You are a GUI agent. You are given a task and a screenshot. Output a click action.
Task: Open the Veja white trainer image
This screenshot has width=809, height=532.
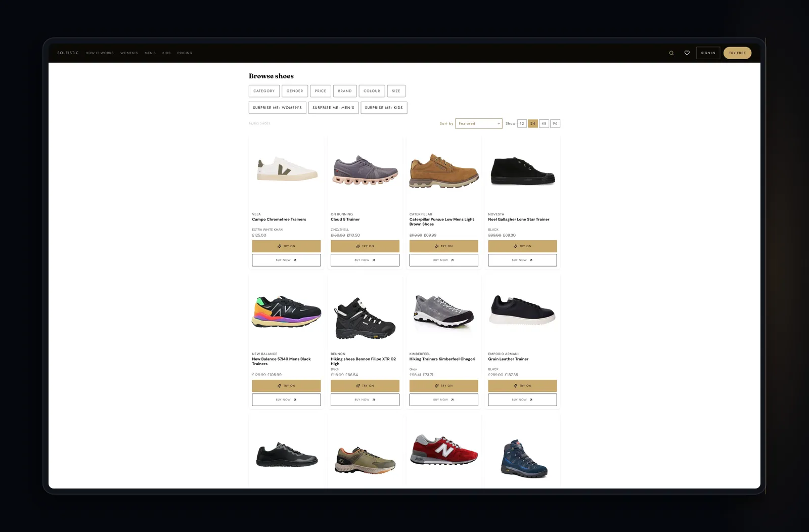tap(287, 169)
